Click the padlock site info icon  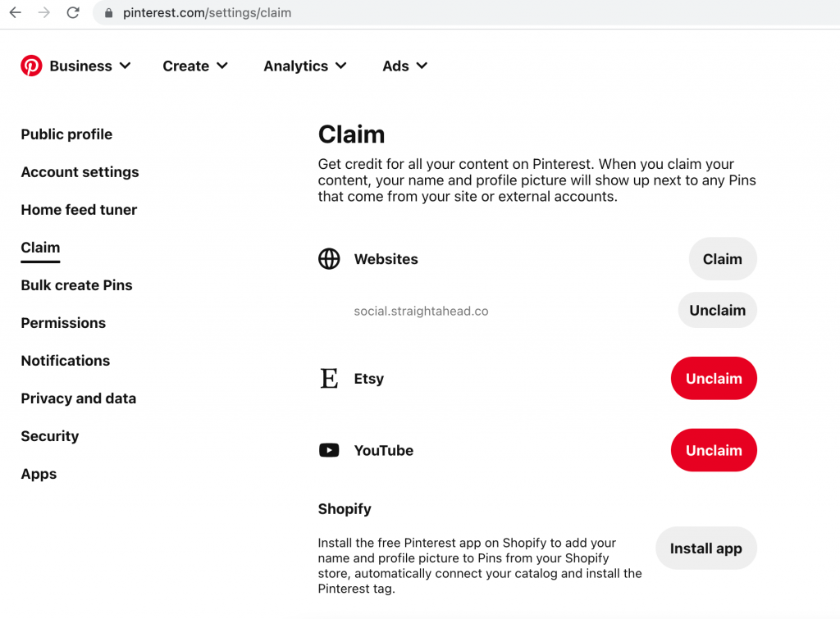109,13
